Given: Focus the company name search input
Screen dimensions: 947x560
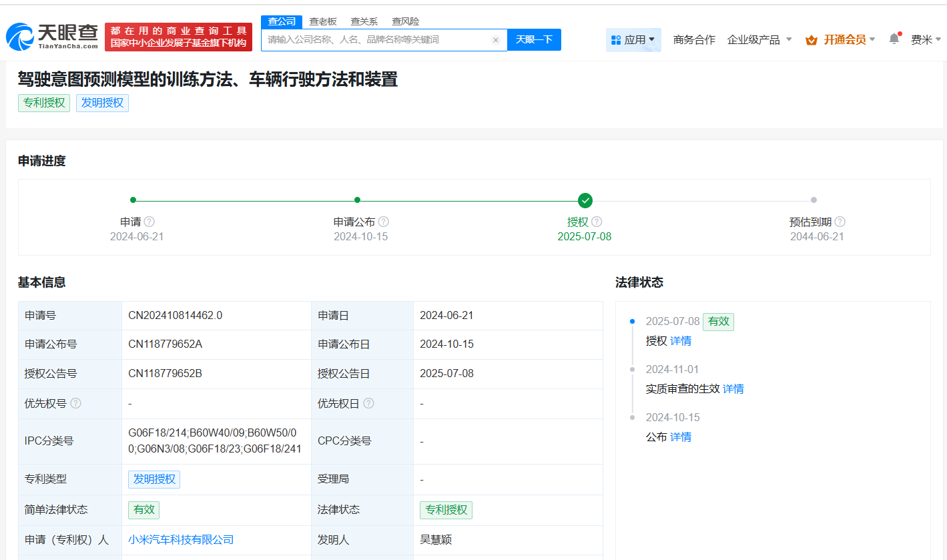Looking at the screenshot, I should [377, 40].
